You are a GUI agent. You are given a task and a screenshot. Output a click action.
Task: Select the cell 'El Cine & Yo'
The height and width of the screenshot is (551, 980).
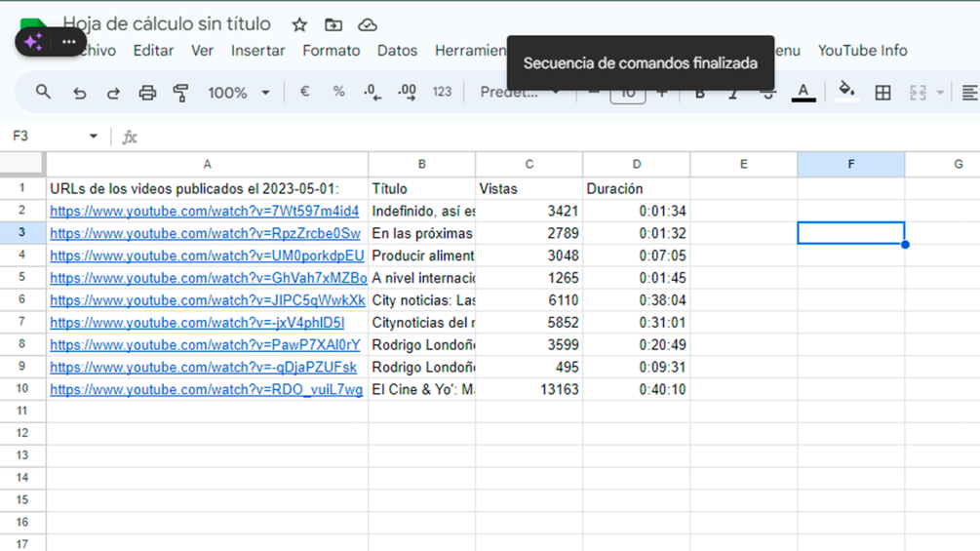point(421,390)
